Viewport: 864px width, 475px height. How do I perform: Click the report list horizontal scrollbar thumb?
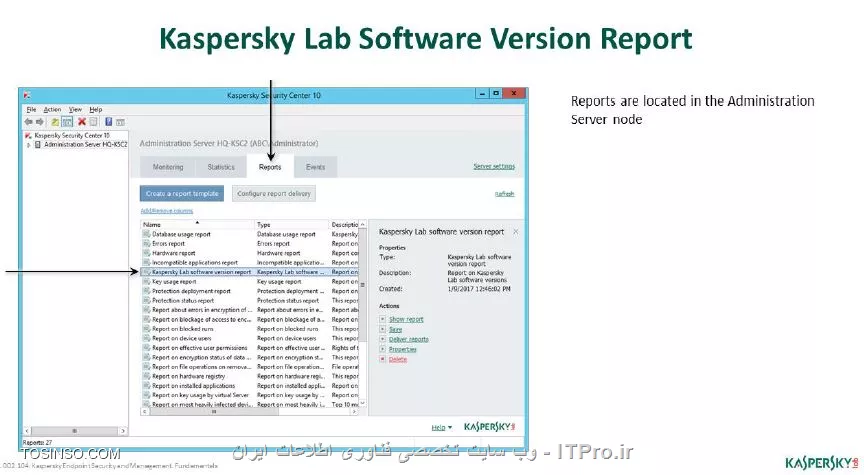tap(214, 412)
